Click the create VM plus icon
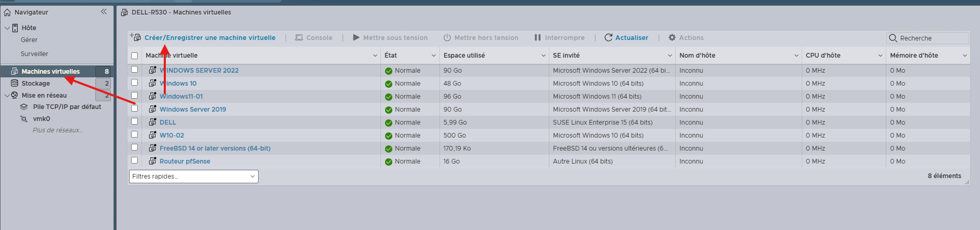This screenshot has height=230, width=980. [135, 37]
